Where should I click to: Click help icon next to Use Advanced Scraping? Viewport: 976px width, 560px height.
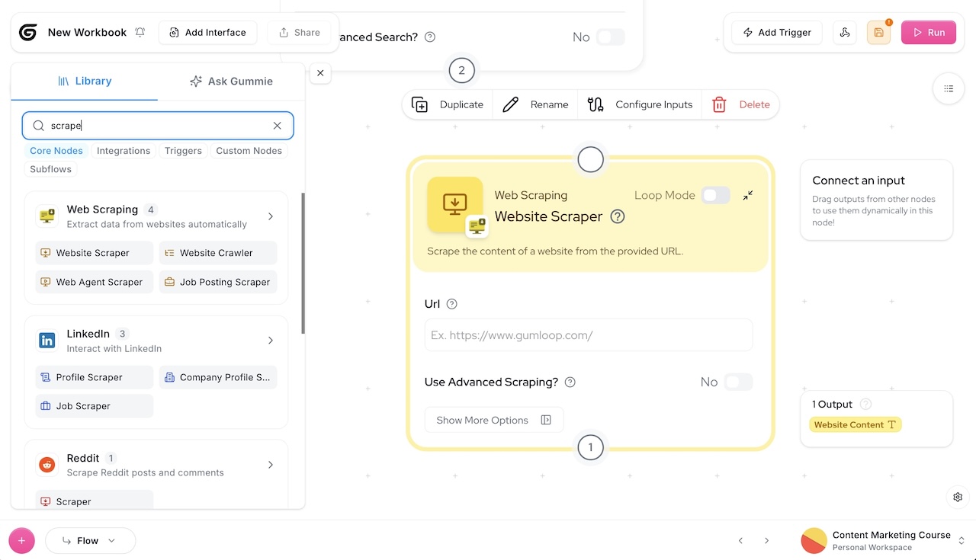click(570, 382)
